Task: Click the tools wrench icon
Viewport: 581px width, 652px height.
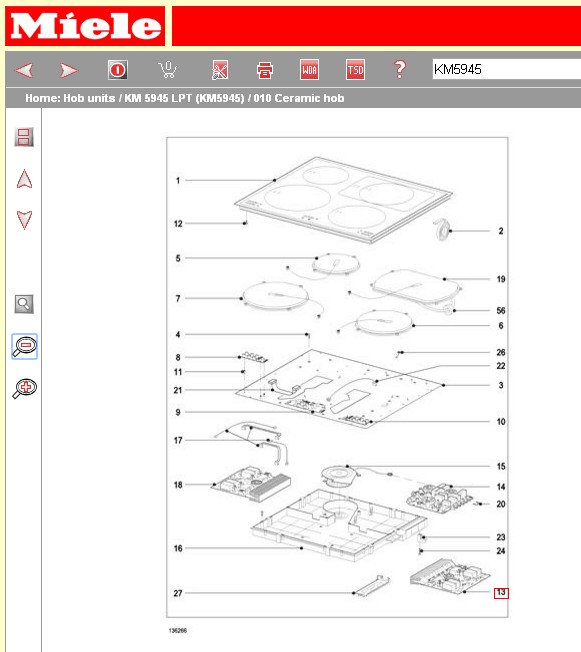Action: pos(220,70)
